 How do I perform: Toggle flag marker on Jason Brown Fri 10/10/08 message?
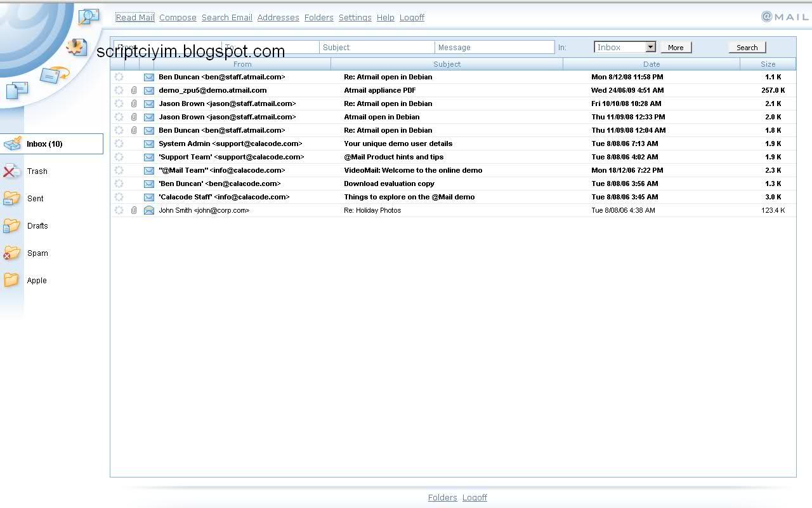point(119,104)
